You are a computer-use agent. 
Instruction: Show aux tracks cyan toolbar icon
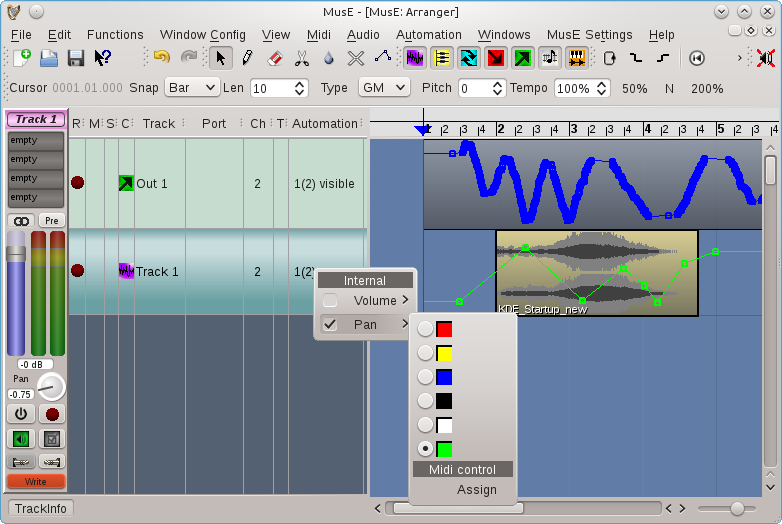pyautogui.click(x=468, y=58)
